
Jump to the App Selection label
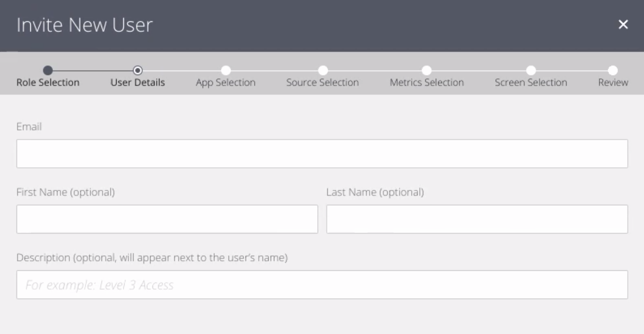point(226,83)
